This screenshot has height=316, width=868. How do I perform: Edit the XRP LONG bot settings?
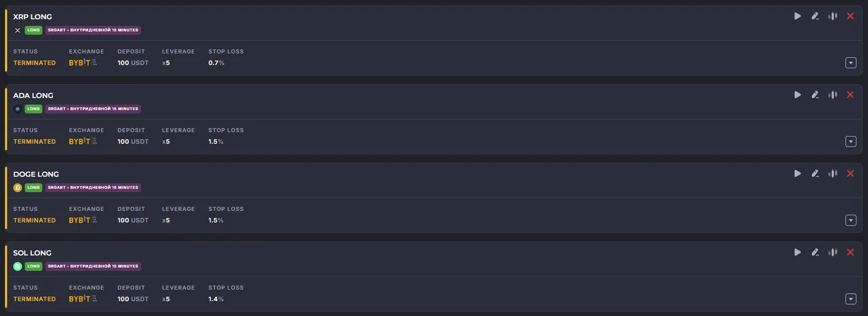pos(815,16)
